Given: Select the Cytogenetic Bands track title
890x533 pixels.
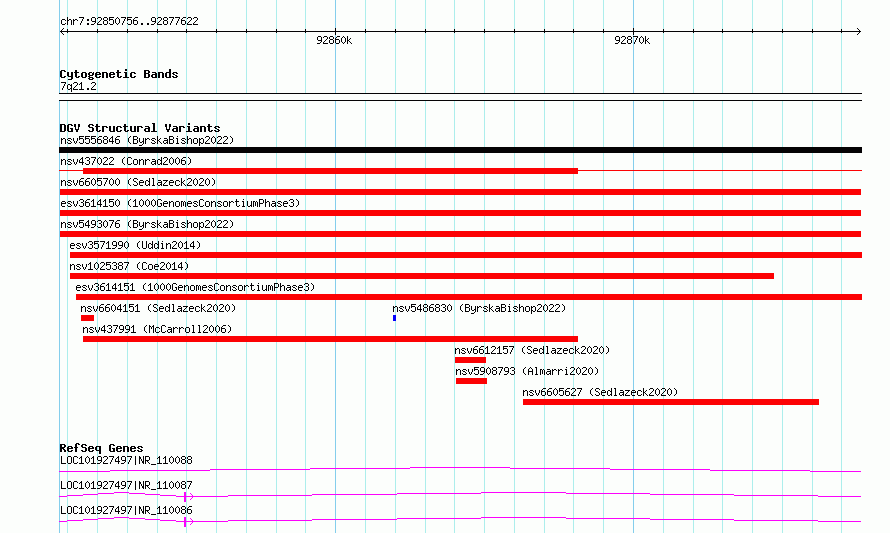Looking at the screenshot, I should (x=119, y=74).
